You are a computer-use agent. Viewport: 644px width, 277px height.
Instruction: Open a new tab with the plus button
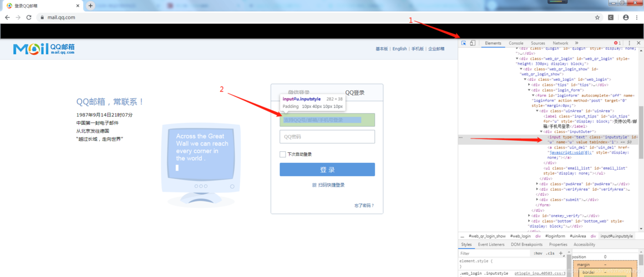coord(90,6)
